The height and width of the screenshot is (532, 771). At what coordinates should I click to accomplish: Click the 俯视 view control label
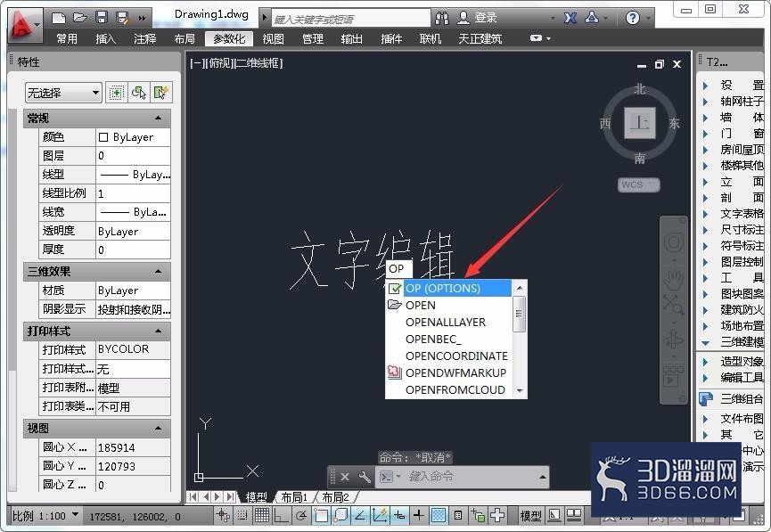coord(220,63)
